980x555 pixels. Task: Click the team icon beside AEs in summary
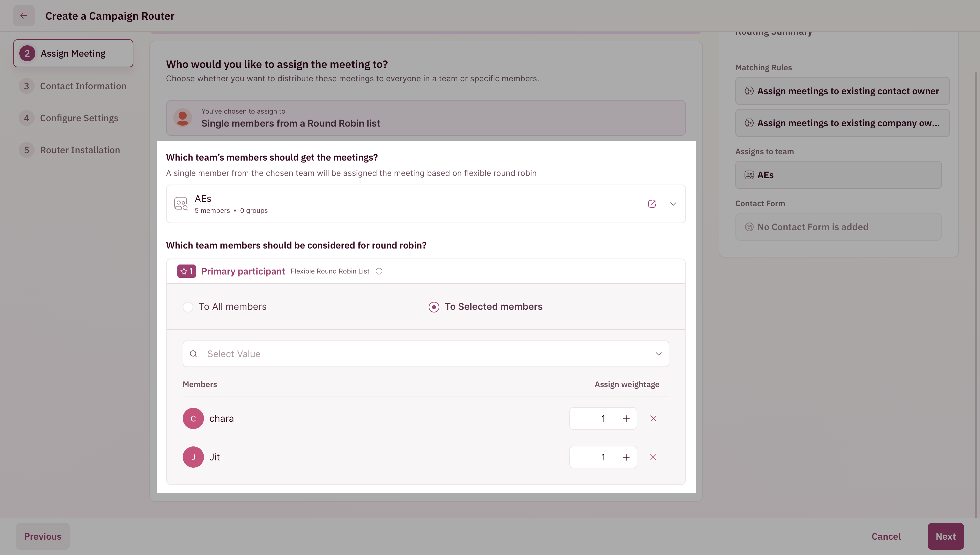(x=749, y=175)
